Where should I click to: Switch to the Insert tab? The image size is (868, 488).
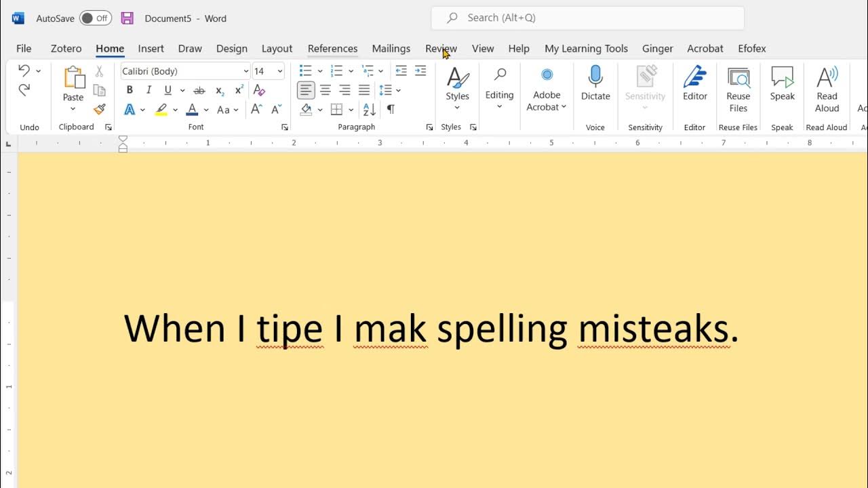[151, 48]
